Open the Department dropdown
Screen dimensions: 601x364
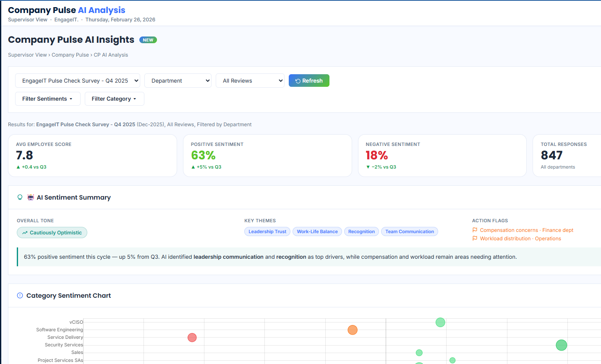[178, 81]
